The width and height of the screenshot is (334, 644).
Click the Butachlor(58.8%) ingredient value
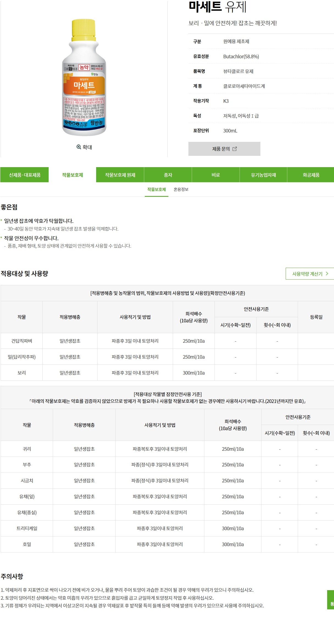(x=241, y=56)
